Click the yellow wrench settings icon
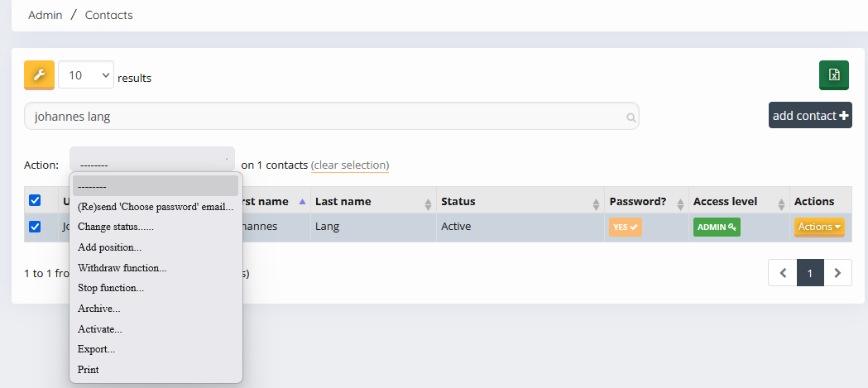The image size is (868, 388). [39, 75]
